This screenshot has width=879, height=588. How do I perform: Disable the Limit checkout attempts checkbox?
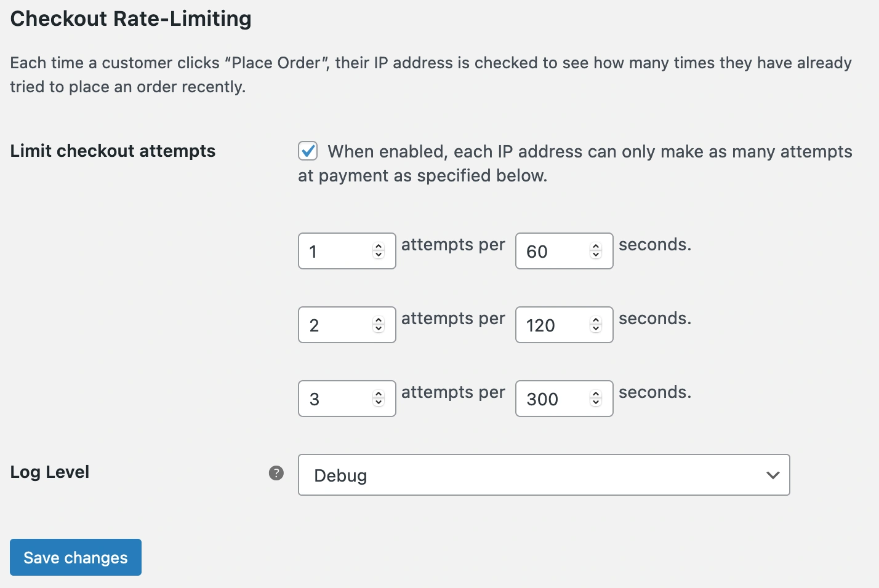tap(308, 151)
